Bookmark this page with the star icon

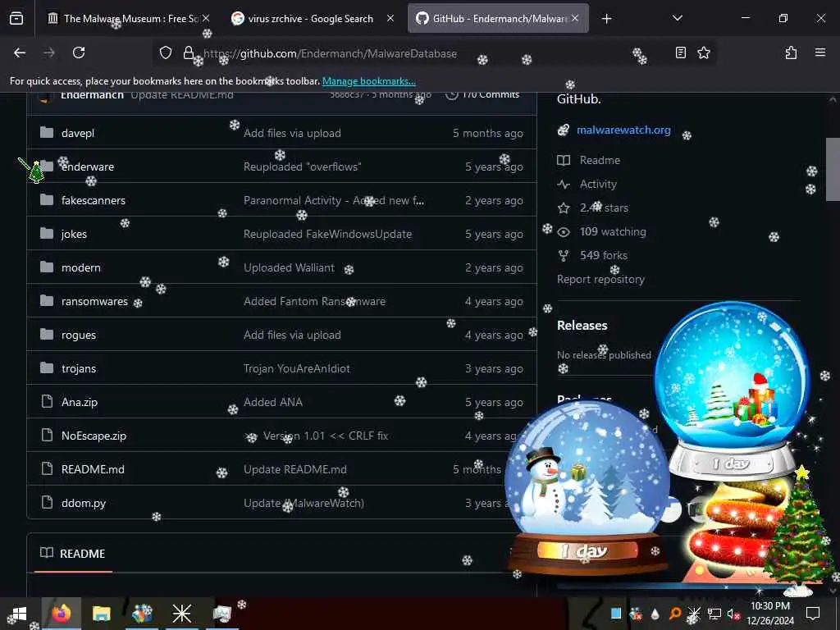point(703,52)
